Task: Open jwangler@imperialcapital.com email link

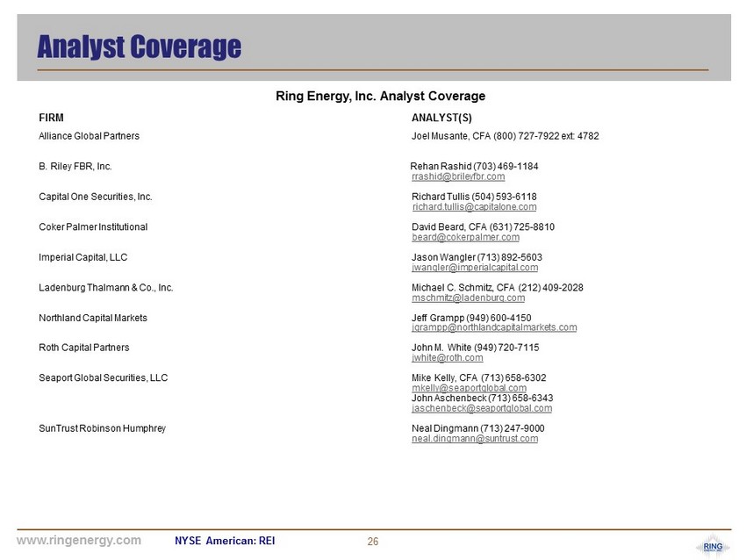Action: (475, 268)
